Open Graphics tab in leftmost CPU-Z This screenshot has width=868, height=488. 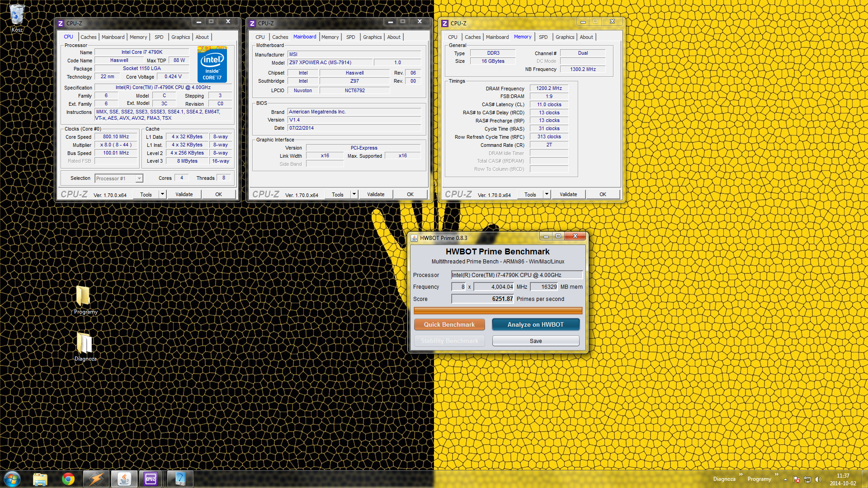[180, 37]
